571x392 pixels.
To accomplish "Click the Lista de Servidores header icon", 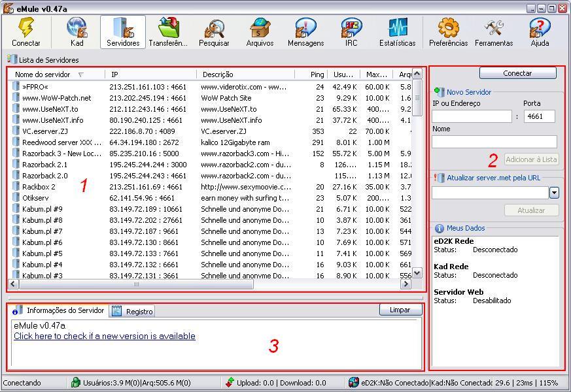I will pos(12,59).
